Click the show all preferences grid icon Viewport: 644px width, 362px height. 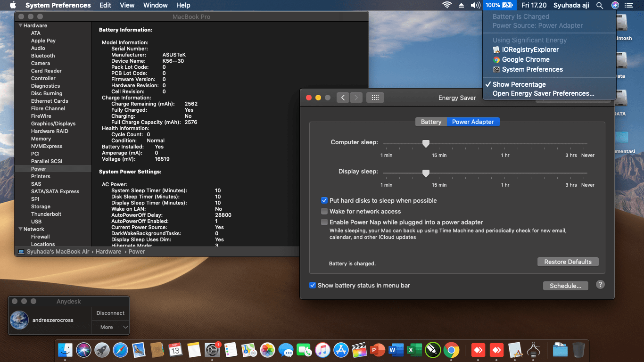tap(375, 98)
